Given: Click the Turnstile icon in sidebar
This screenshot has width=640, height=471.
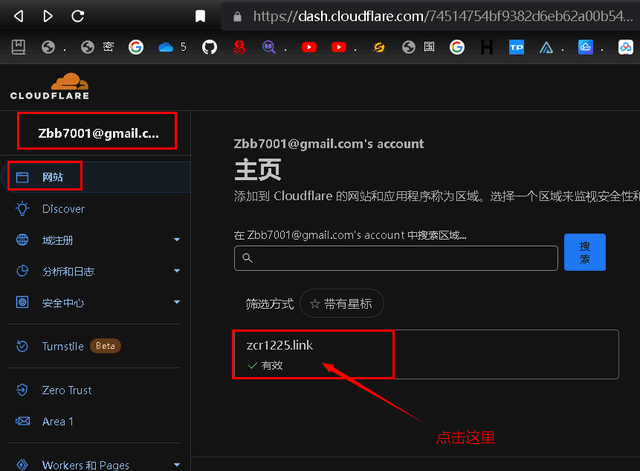Looking at the screenshot, I should (x=22, y=346).
